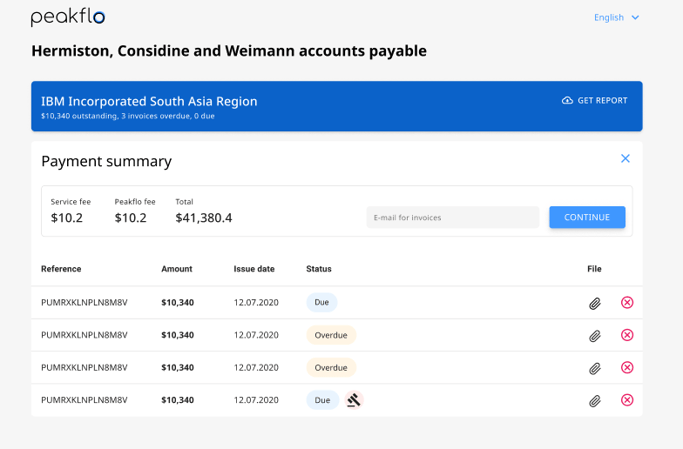Click the $10.2 under Peakflo fee
Viewport: 683px width, 449px height.
[131, 218]
